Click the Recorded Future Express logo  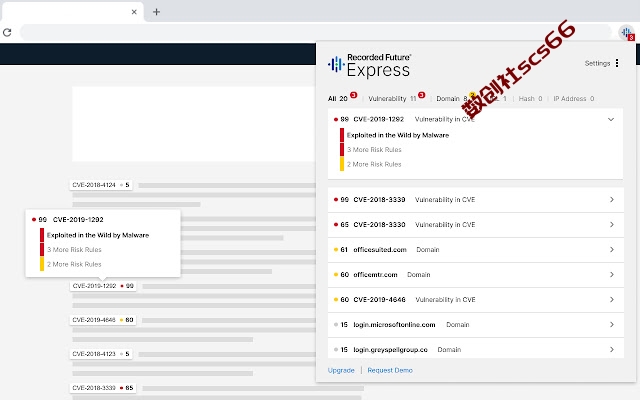(369, 65)
